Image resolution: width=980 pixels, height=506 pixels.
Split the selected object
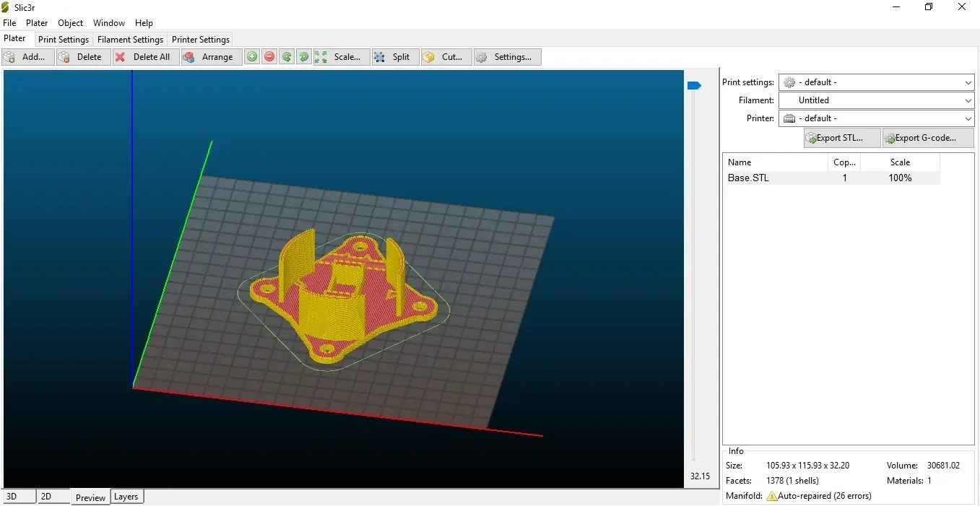pos(395,57)
